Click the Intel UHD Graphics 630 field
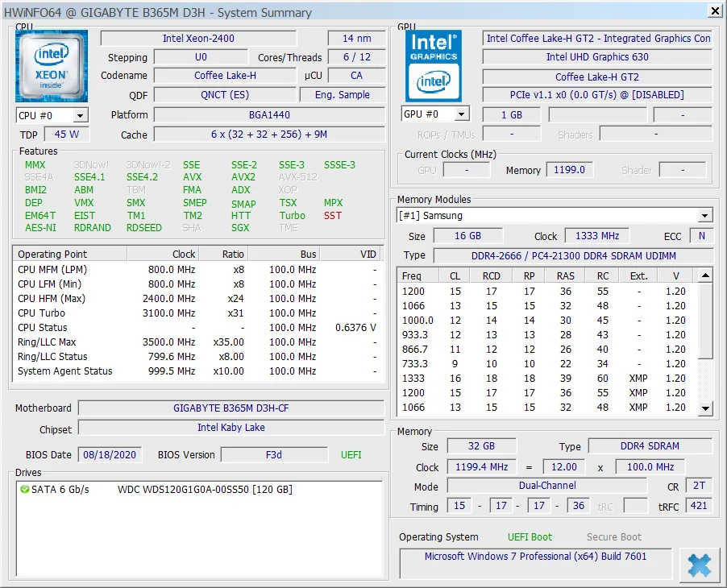The width and height of the screenshot is (727, 588). [596, 57]
